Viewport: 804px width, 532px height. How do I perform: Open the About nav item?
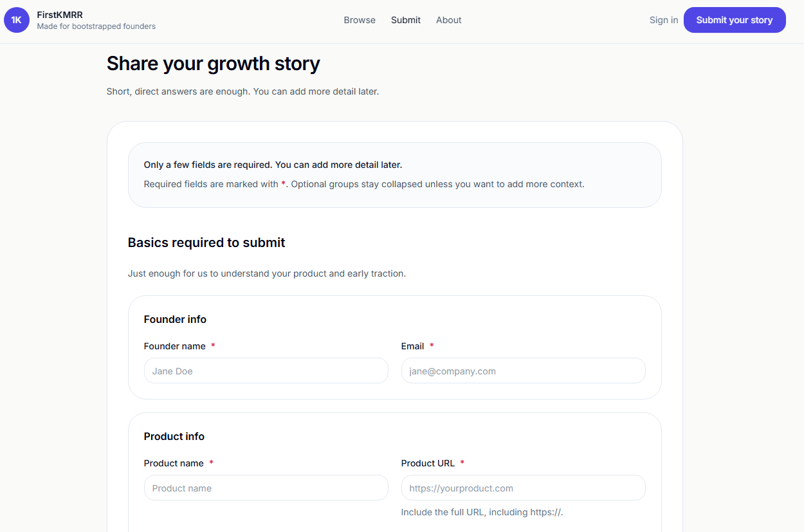449,20
